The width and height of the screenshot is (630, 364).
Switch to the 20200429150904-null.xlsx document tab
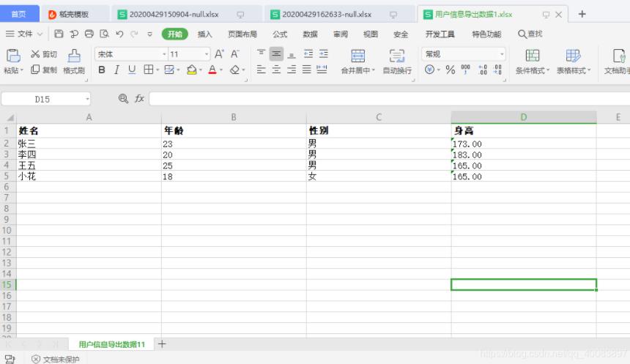coord(174,15)
